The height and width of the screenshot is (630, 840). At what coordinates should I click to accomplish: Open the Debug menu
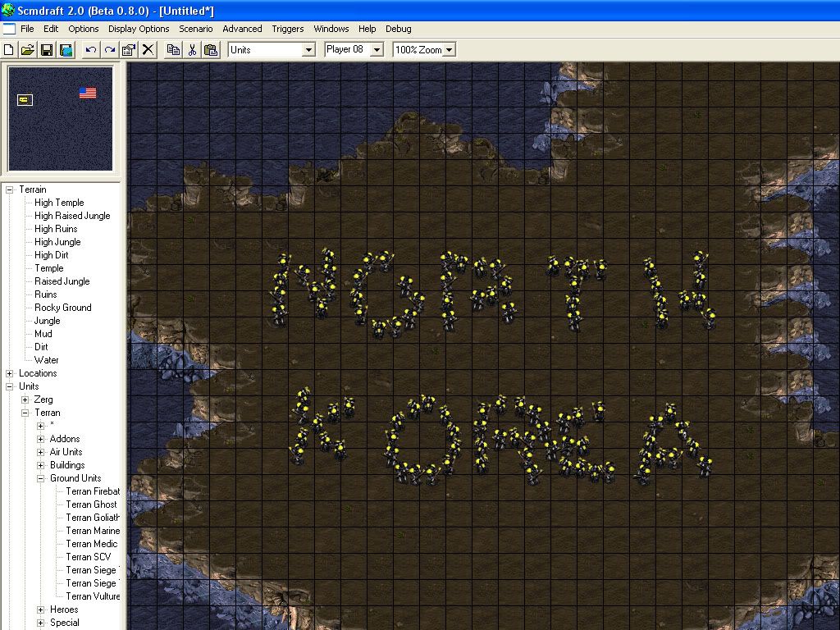click(399, 29)
